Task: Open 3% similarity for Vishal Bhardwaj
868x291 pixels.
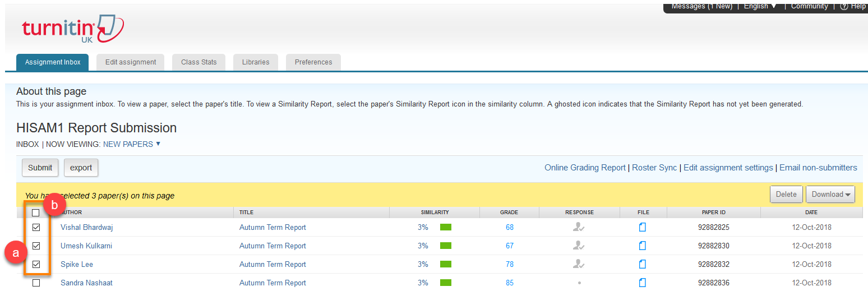Action: tap(423, 227)
